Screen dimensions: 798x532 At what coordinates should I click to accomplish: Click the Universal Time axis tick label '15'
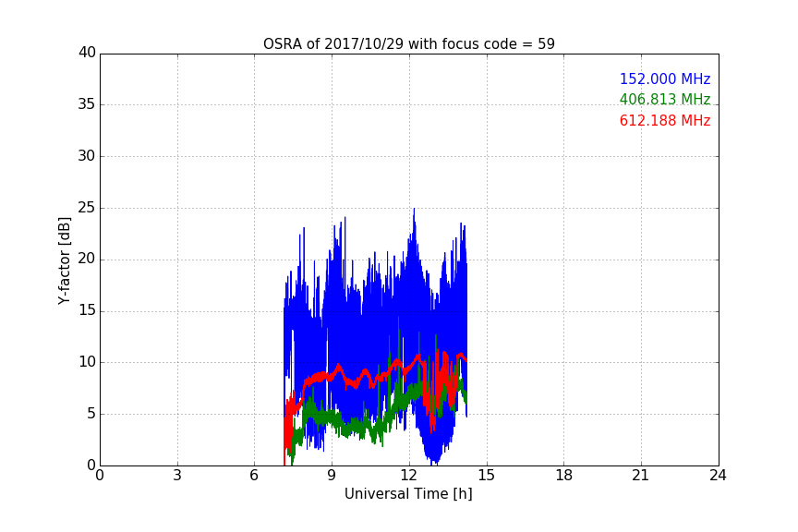487,476
